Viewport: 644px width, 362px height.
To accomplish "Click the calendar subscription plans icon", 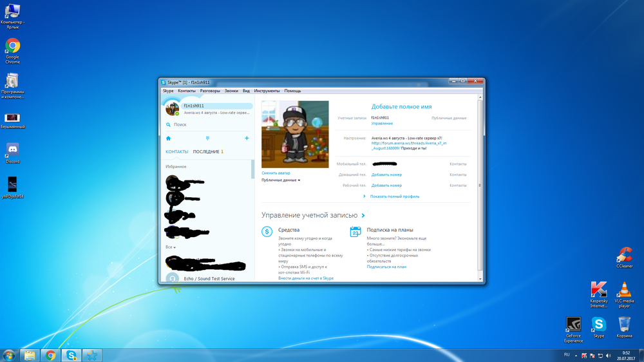I will [x=355, y=232].
